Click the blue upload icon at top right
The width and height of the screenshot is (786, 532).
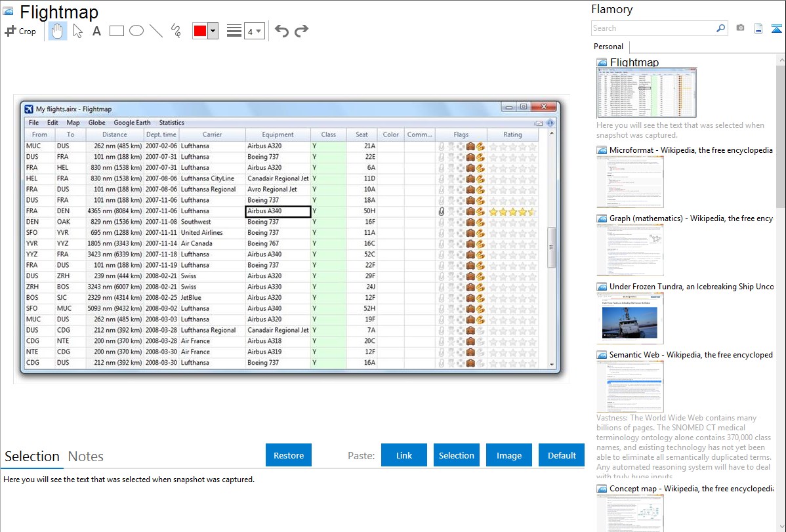point(776,28)
